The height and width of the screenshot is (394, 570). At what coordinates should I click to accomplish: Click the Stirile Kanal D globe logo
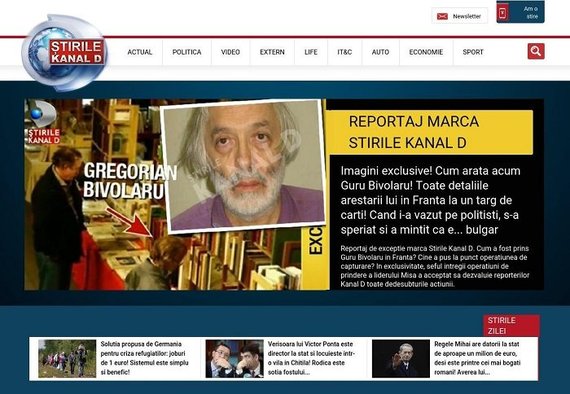pyautogui.click(x=64, y=53)
